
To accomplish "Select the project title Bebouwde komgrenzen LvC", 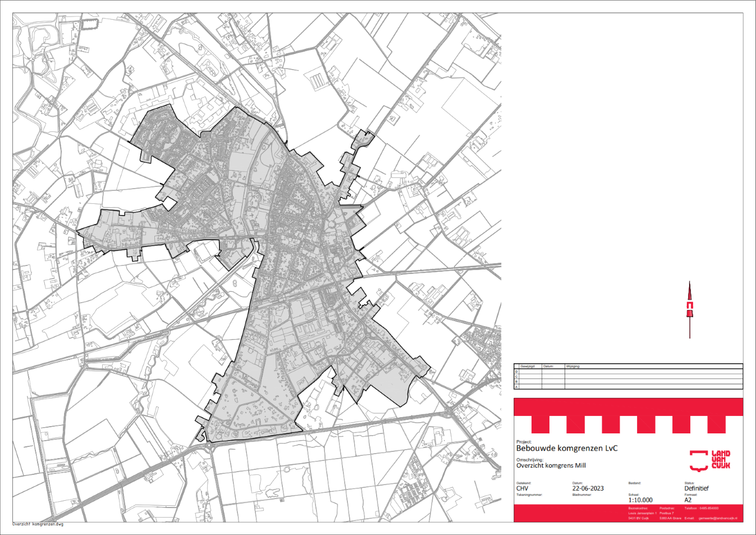I will [x=566, y=449].
